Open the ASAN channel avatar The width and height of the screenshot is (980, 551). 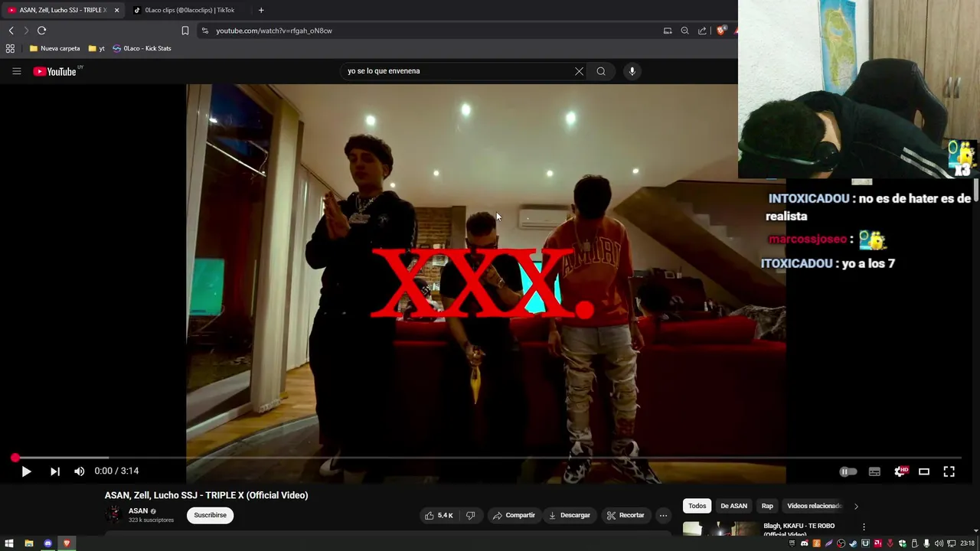pos(114,515)
